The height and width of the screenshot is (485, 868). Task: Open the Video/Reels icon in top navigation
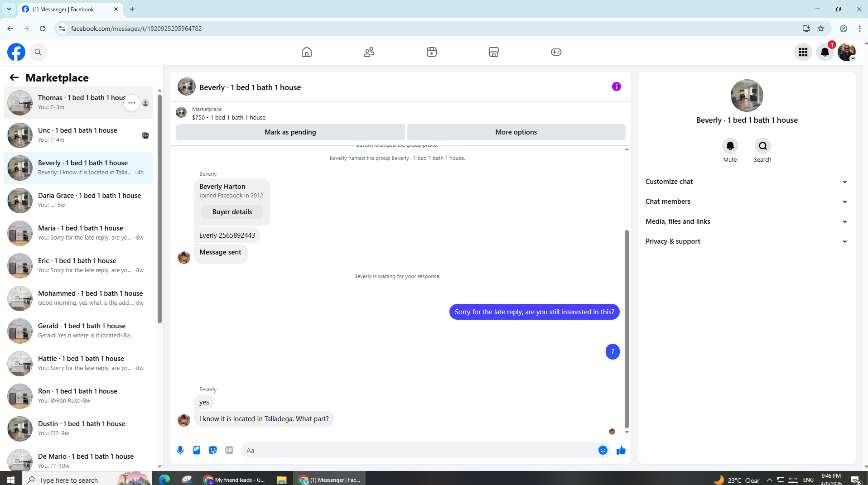[432, 52]
